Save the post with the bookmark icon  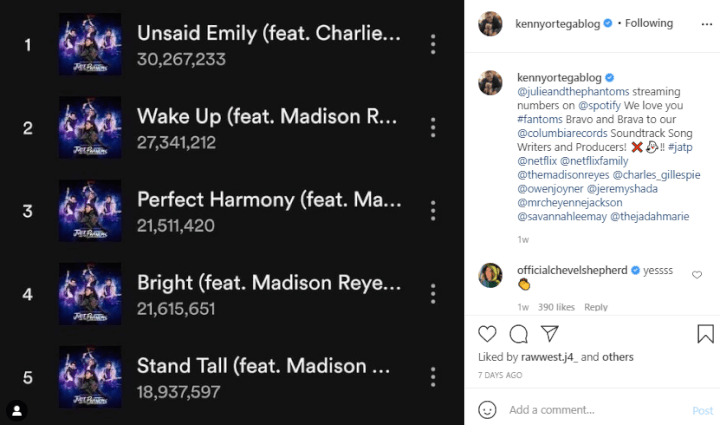click(x=704, y=334)
